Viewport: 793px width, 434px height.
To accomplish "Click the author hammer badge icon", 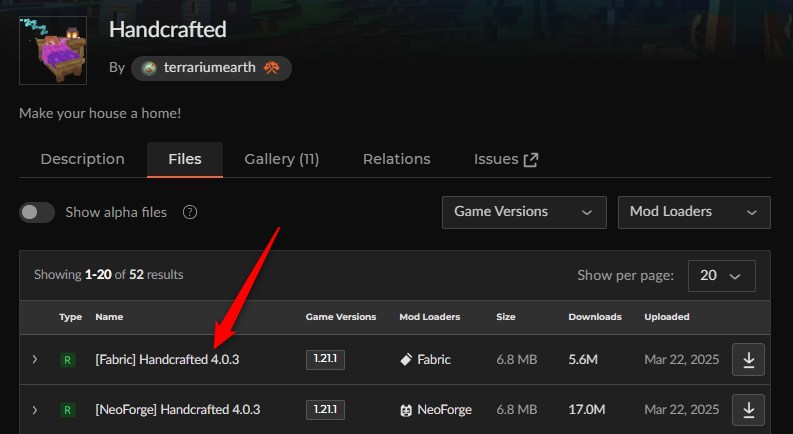I will coord(272,68).
